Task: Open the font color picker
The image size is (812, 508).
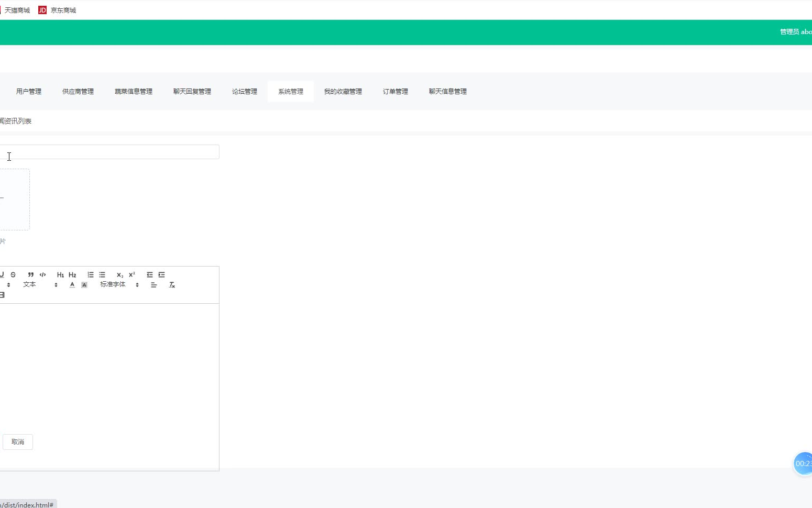Action: 72,285
